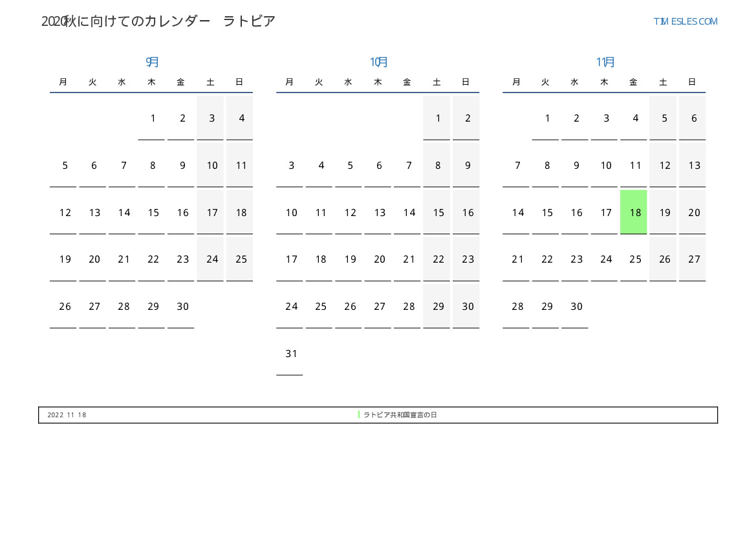
Task: Select September 17
Action: (x=210, y=212)
